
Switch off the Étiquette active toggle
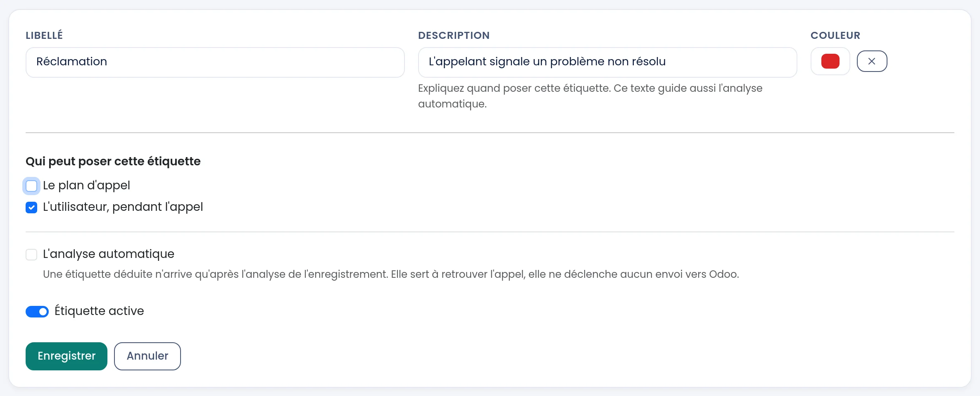click(x=37, y=312)
